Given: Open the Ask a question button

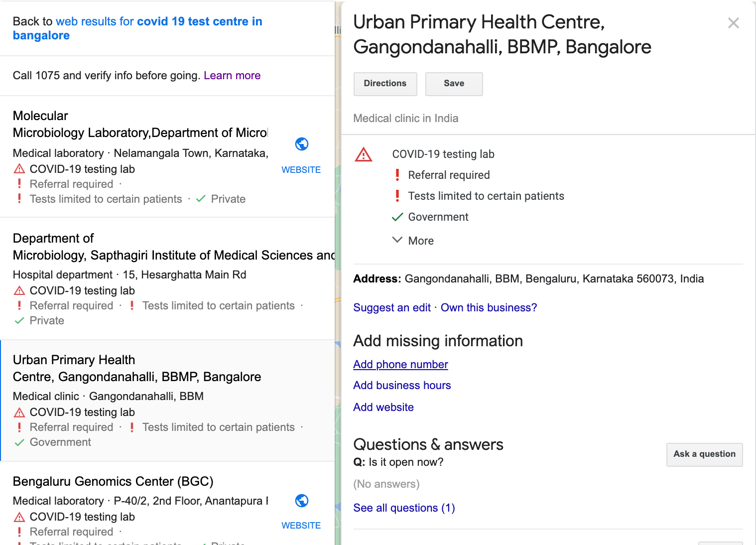Looking at the screenshot, I should pos(704,454).
